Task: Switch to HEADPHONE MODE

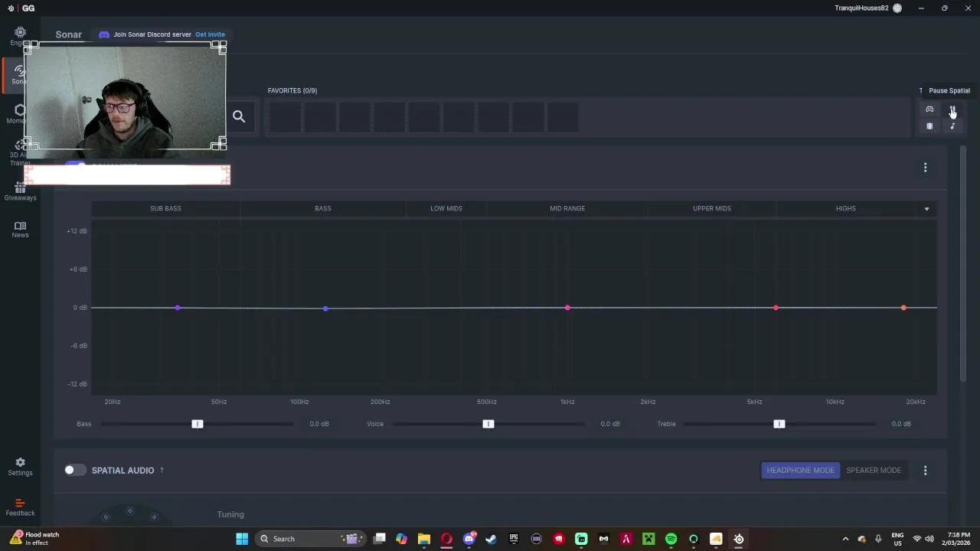Action: [x=800, y=470]
